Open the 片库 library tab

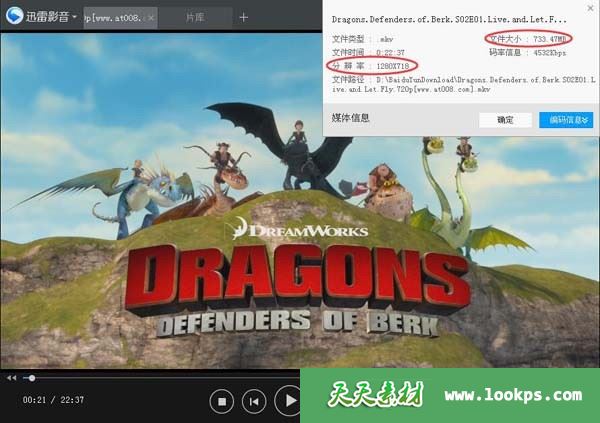click(198, 18)
